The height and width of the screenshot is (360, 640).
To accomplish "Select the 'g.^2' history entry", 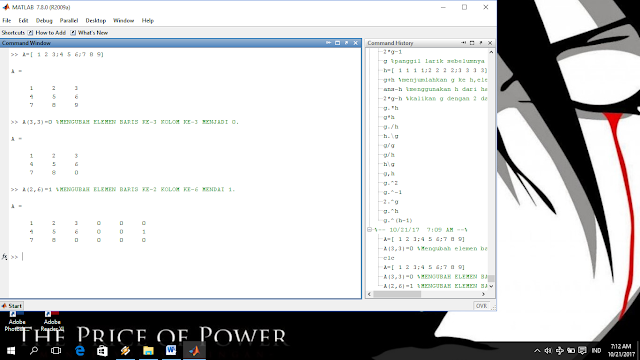I will pyautogui.click(x=391, y=183).
